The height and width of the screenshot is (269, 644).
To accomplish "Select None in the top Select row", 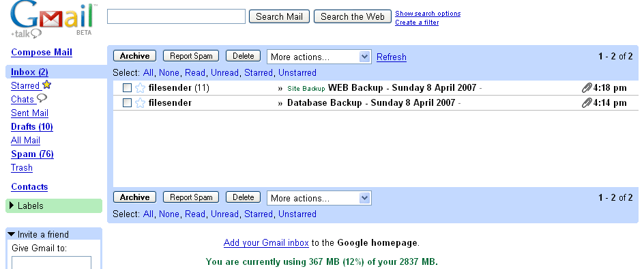I will [169, 73].
